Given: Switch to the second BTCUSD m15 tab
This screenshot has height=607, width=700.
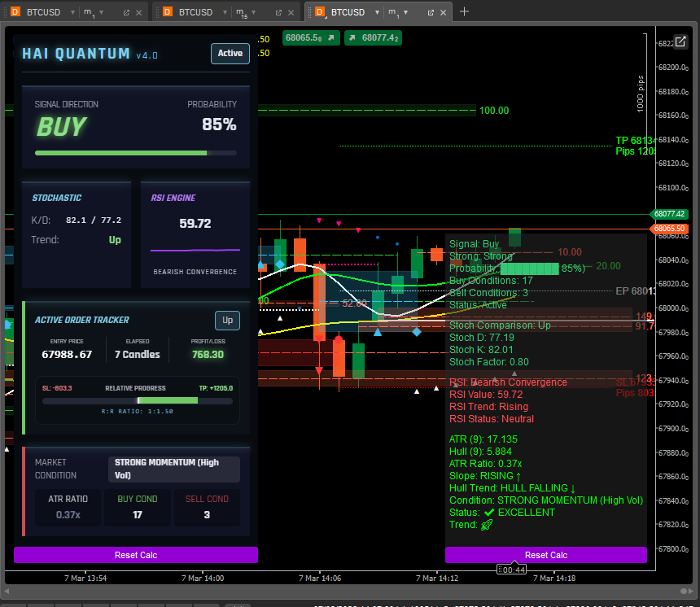Looking at the screenshot, I should point(195,12).
